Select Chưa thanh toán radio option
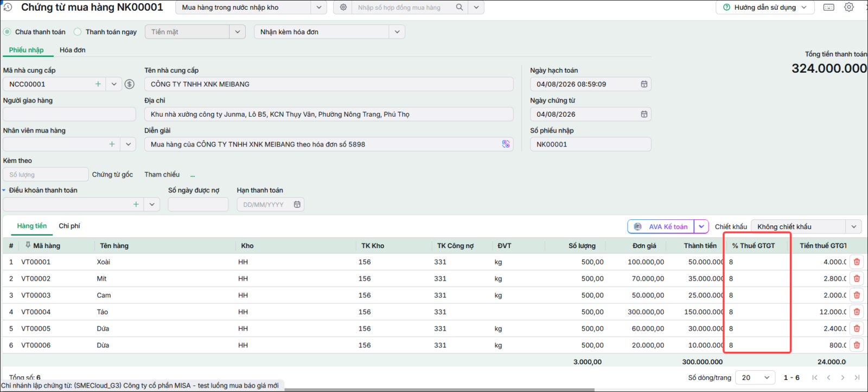The height and width of the screenshot is (392, 868). click(8, 32)
